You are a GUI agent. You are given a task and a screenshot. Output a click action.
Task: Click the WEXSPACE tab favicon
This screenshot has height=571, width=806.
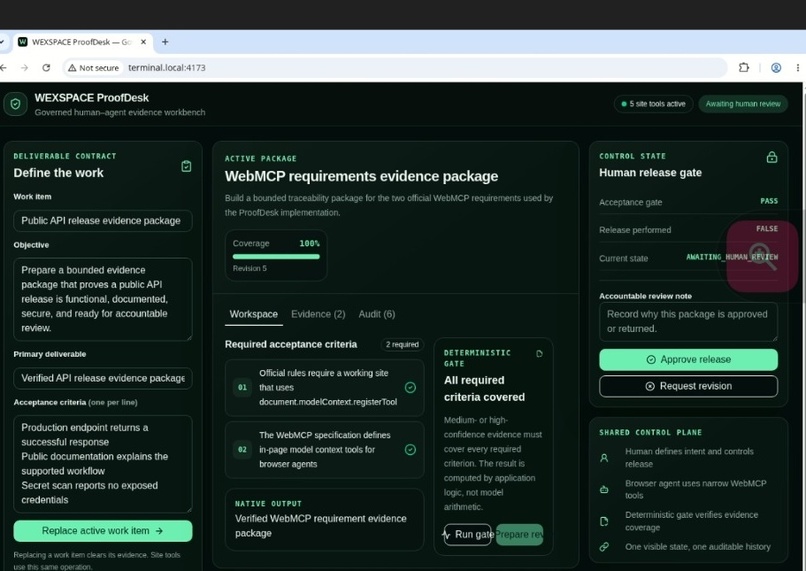[23, 42]
